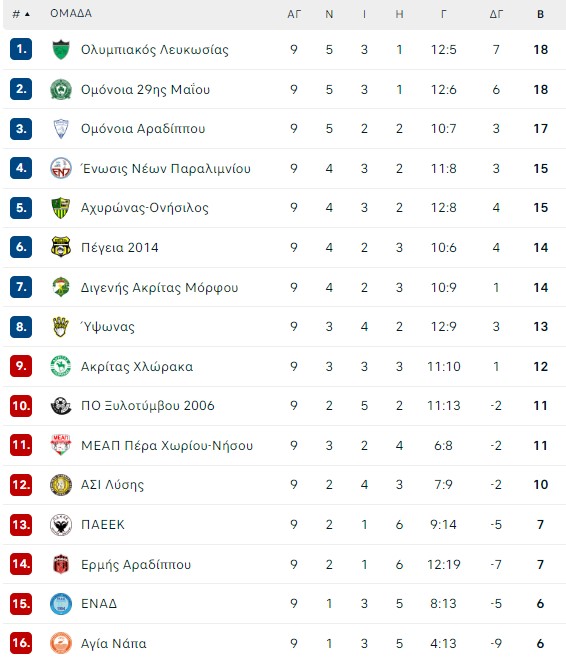Image resolution: width=566 pixels, height=660 pixels.
Task: Click the ΕΝΑΔ blue round crest
Action: click(61, 604)
